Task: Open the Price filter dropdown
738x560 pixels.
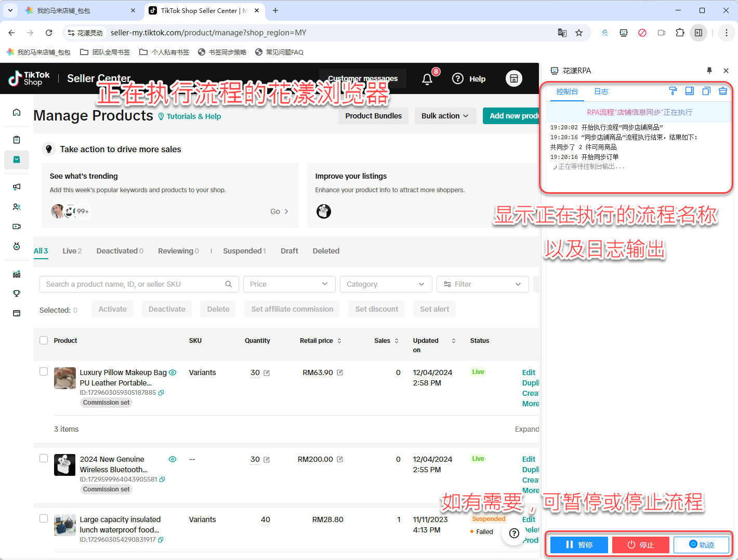Action: 289,284
